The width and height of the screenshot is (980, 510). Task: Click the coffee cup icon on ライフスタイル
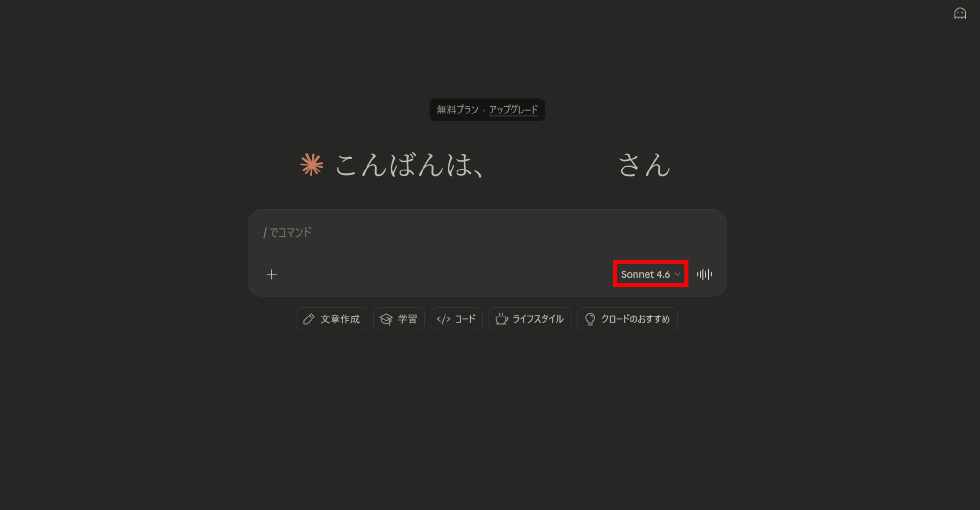501,319
